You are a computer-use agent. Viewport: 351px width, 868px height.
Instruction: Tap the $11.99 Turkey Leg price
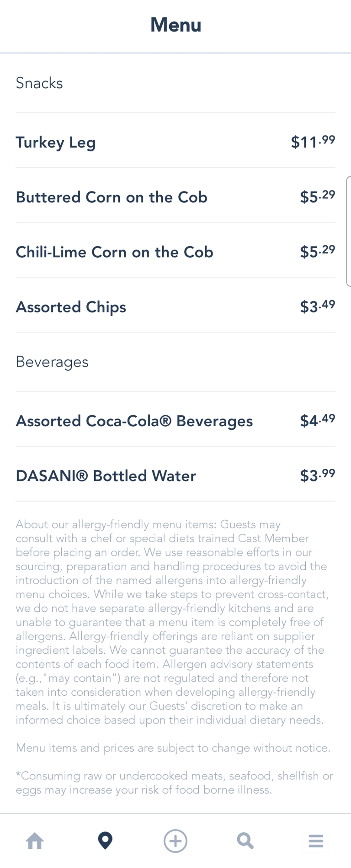click(x=313, y=142)
